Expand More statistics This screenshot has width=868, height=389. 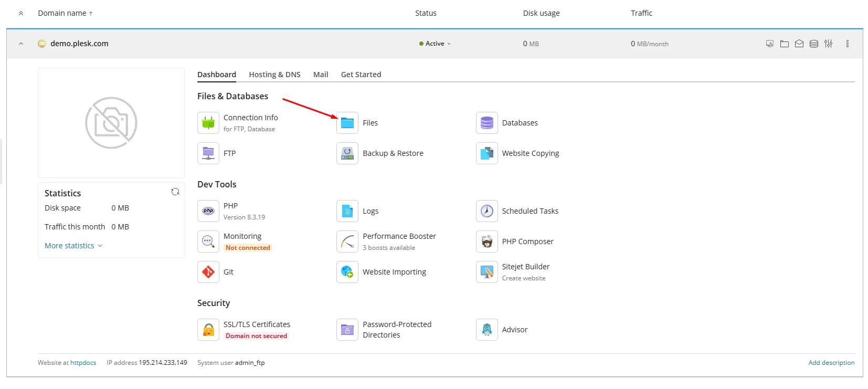(73, 246)
